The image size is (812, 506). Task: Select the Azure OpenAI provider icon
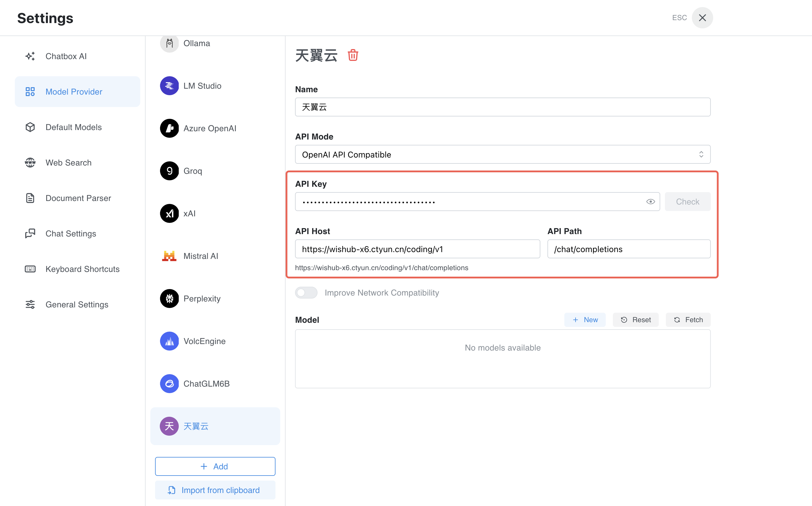(x=169, y=128)
